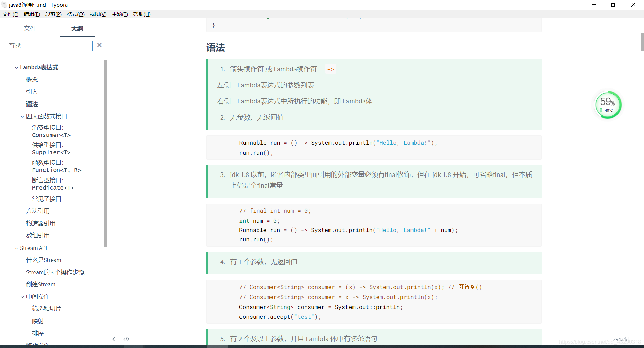This screenshot has height=348, width=644.
Task: Click the 'int num = 0;' code line
Action: click(x=259, y=221)
